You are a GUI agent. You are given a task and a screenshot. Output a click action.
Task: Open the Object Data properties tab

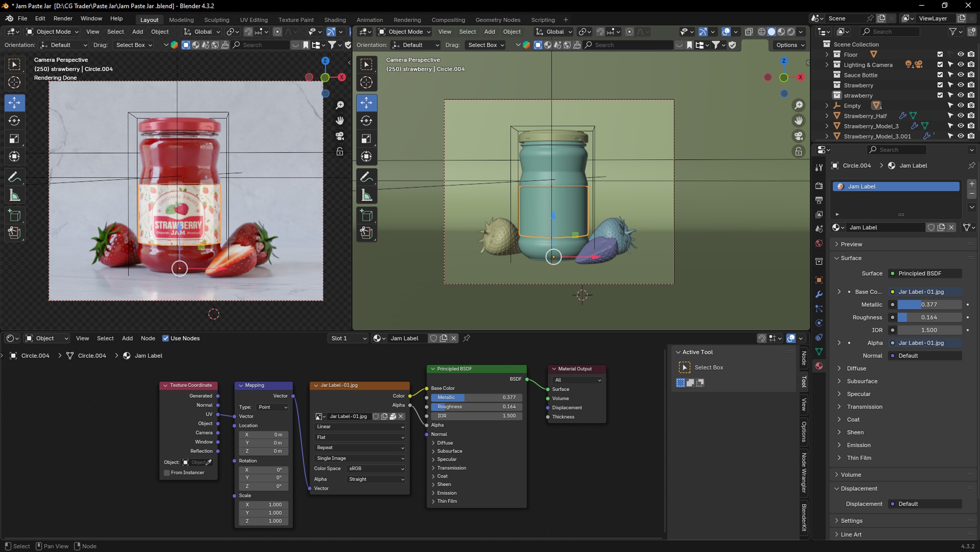pyautogui.click(x=819, y=351)
